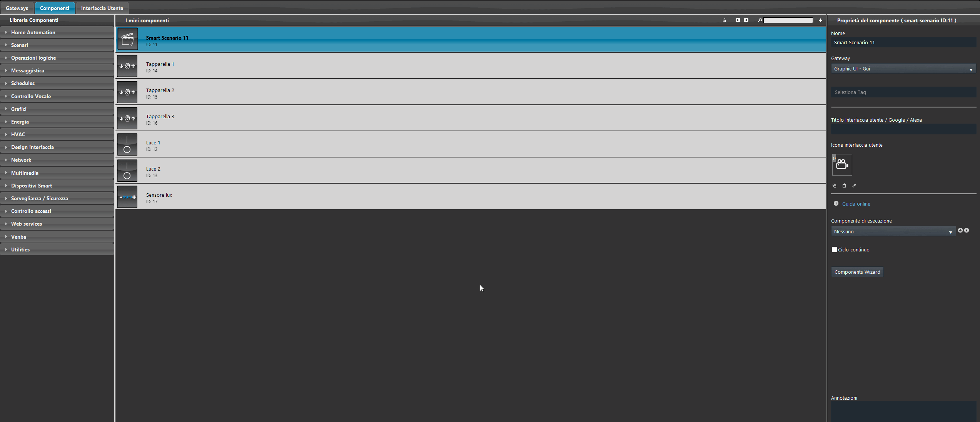Click the Components Wizard button
The height and width of the screenshot is (422, 980).
coord(857,271)
